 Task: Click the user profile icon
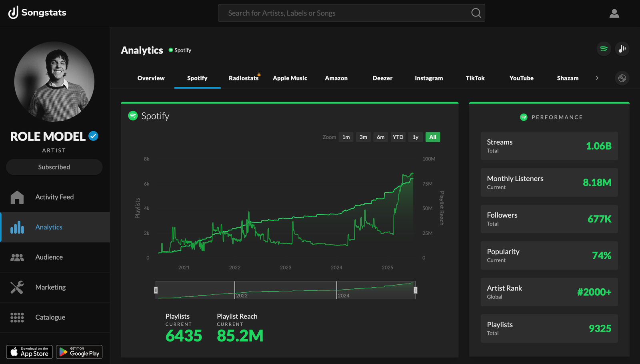(x=614, y=13)
